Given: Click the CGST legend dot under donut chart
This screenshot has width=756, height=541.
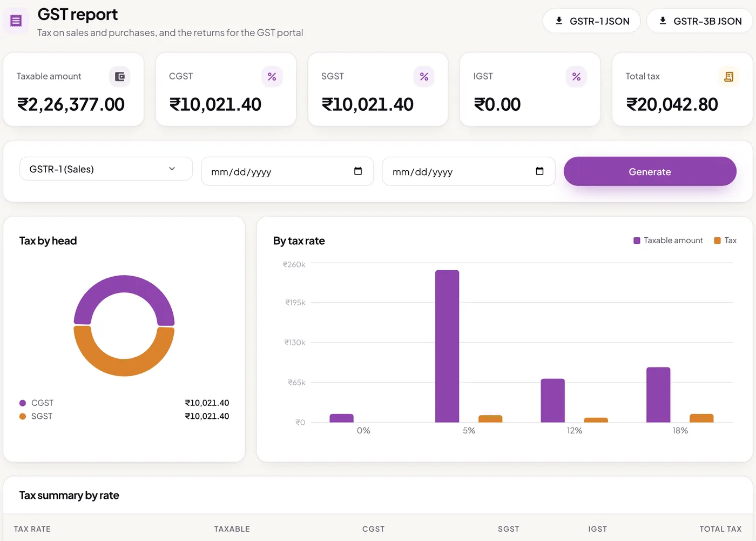Looking at the screenshot, I should [x=23, y=403].
